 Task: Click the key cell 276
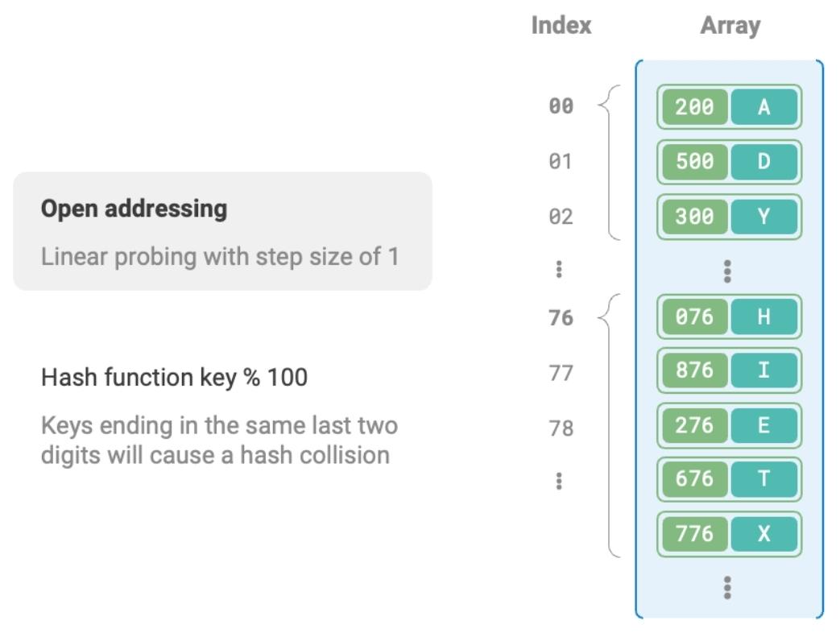[x=694, y=425]
